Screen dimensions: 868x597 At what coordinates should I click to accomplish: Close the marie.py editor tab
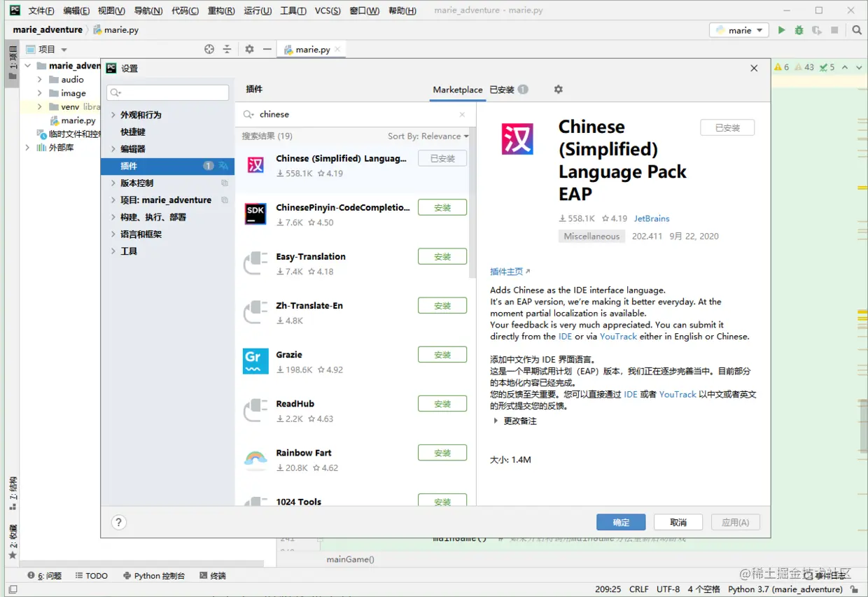coord(337,50)
